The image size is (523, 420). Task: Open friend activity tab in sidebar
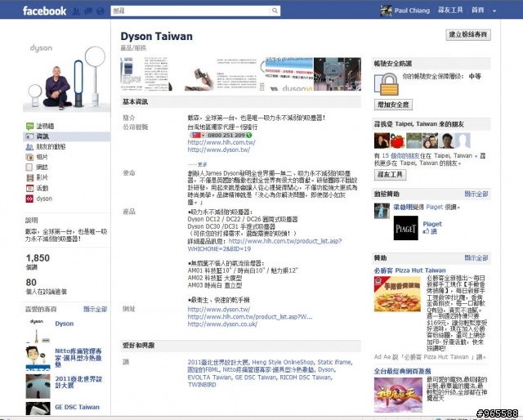coord(67,147)
